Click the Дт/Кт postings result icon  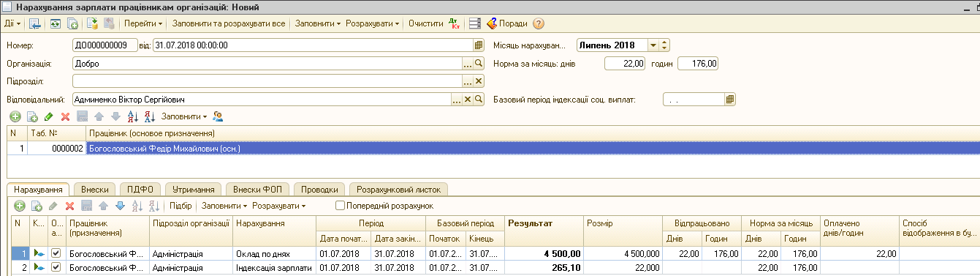point(454,23)
